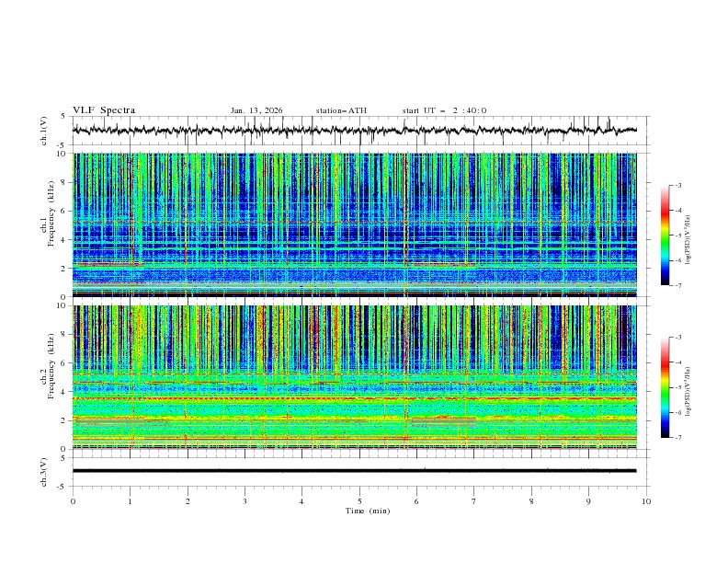Image resolution: width=728 pixels, height=563 pixels.
Task: Select the 5 minute tick on time axis
Action: (x=359, y=500)
